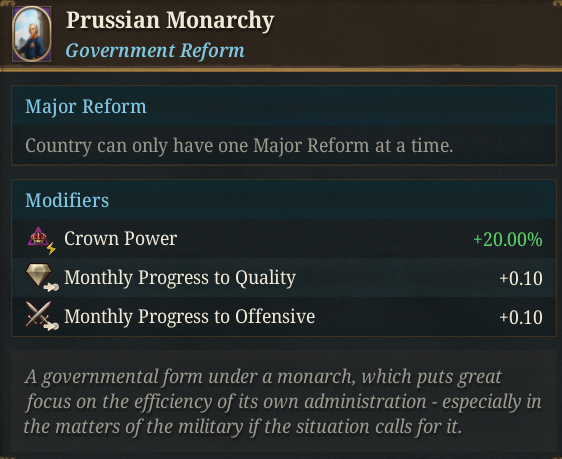Click the Offensive crossed swords icon
The height and width of the screenshot is (459, 562).
pyautogui.click(x=38, y=314)
